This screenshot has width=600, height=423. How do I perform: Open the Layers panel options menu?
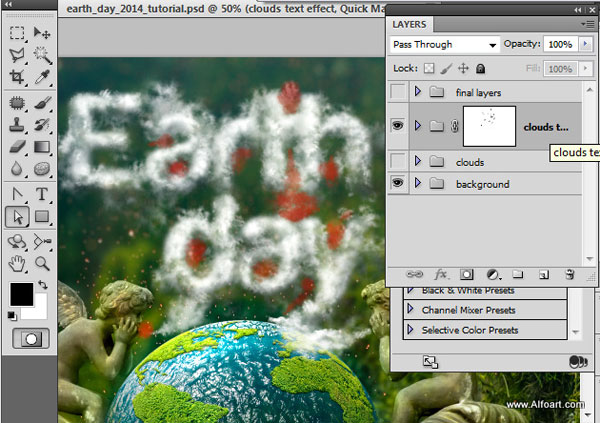(x=588, y=24)
